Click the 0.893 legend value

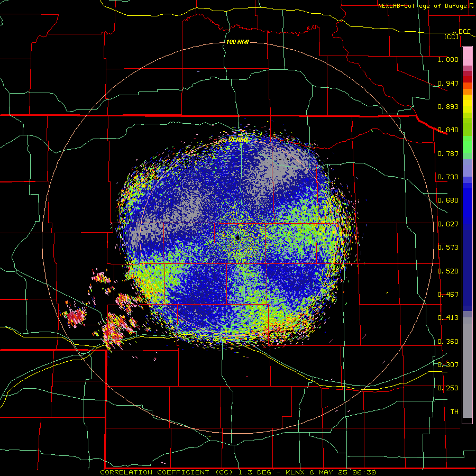click(x=448, y=106)
